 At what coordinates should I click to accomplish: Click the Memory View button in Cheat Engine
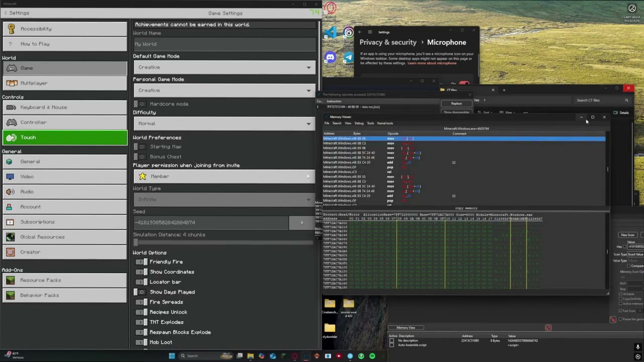[406, 328]
